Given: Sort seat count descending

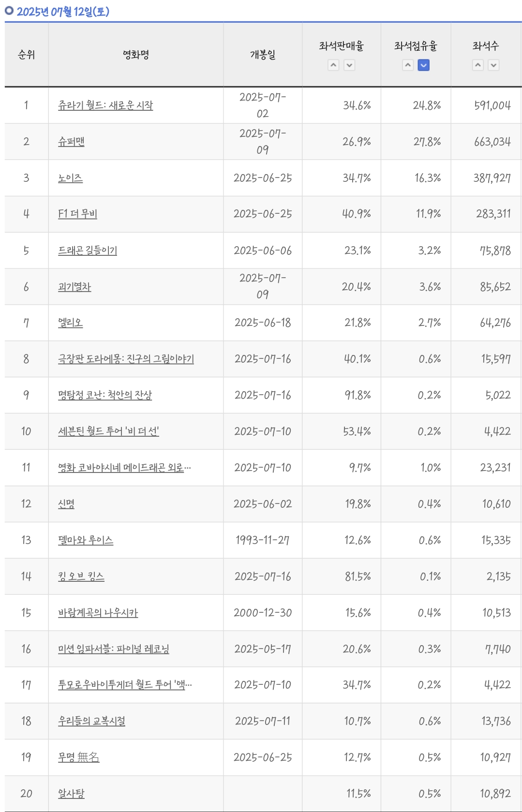Looking at the screenshot, I should click(493, 65).
